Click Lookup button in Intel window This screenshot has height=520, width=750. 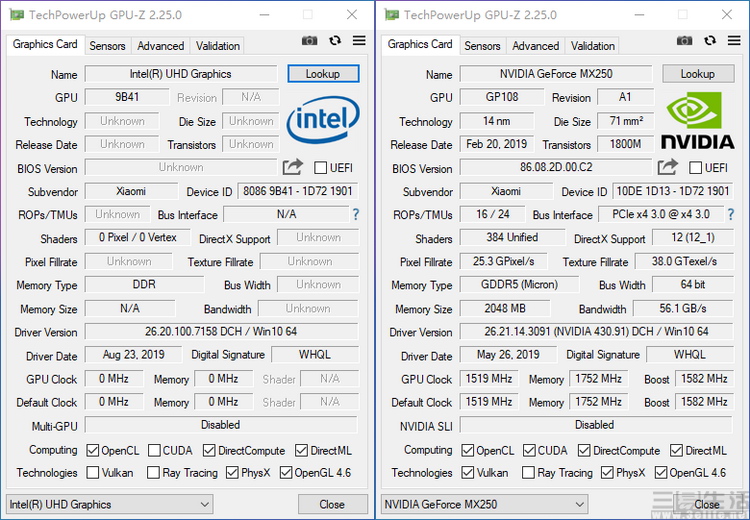(x=323, y=74)
